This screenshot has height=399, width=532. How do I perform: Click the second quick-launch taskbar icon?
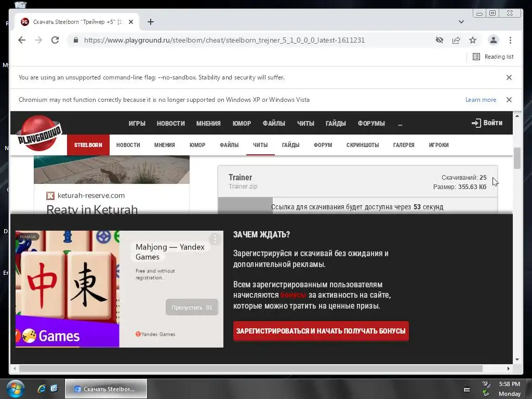click(54, 389)
